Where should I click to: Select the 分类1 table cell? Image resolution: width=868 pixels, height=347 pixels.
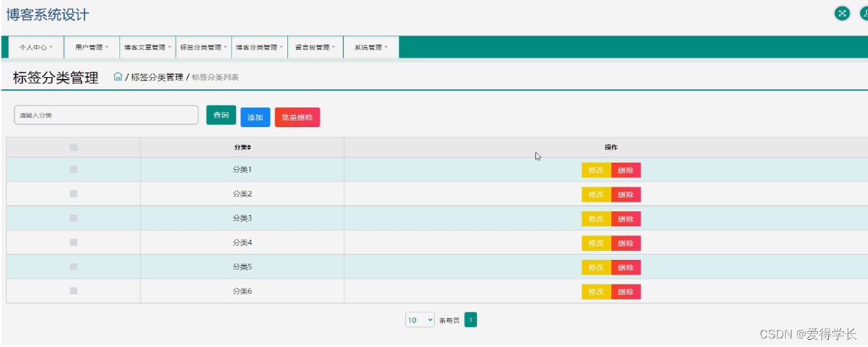click(242, 170)
